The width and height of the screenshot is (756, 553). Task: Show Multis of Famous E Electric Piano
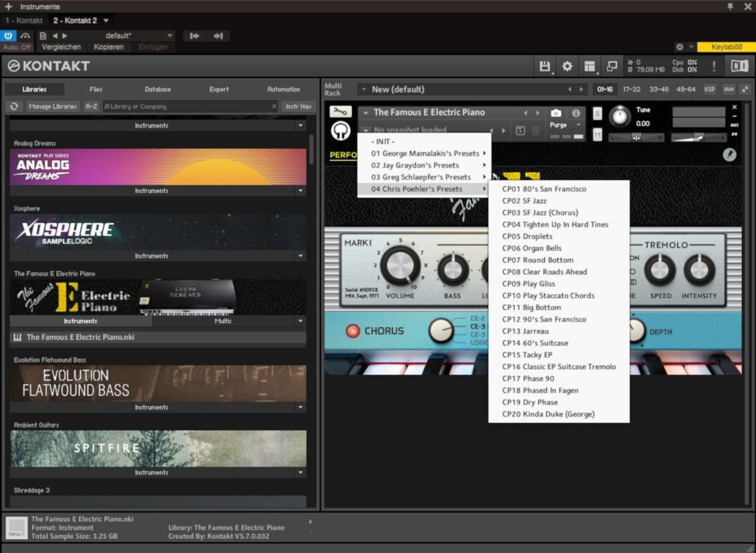pyautogui.click(x=223, y=321)
